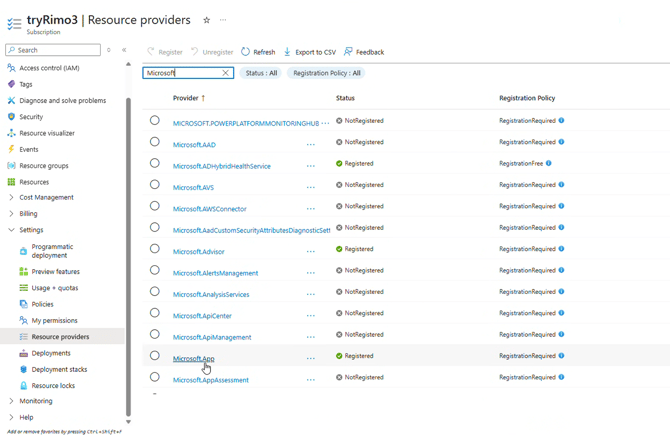Viewport: 670px width, 435px height.
Task: Open Security in the sidebar
Action: [31, 117]
